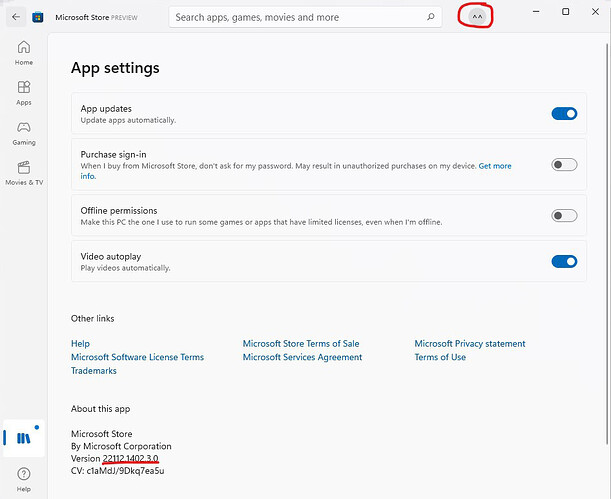
Task: Open the user profile avatar menu
Action: pyautogui.click(x=477, y=17)
